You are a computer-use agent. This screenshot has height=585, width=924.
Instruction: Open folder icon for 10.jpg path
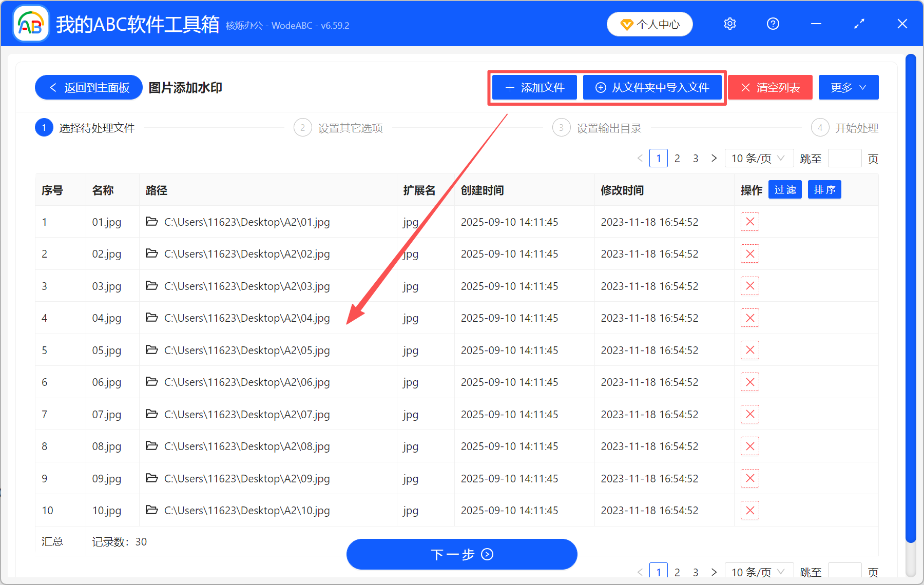coord(151,510)
